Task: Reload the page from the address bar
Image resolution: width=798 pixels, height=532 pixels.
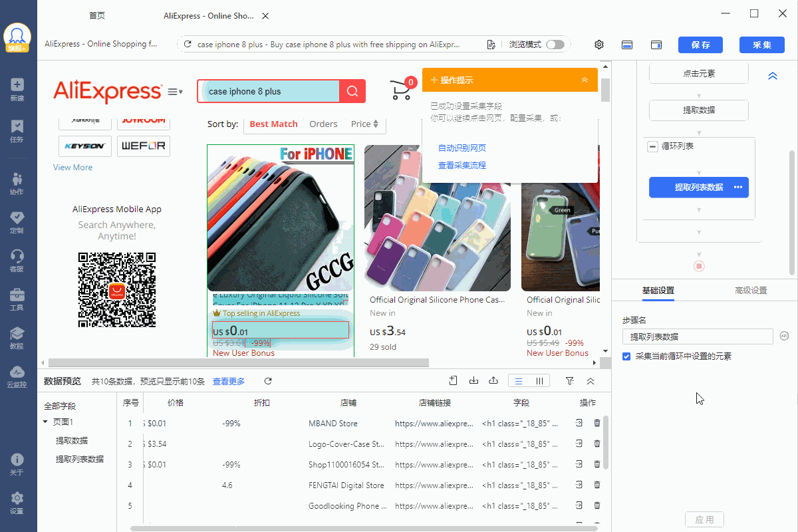Action: (x=188, y=45)
